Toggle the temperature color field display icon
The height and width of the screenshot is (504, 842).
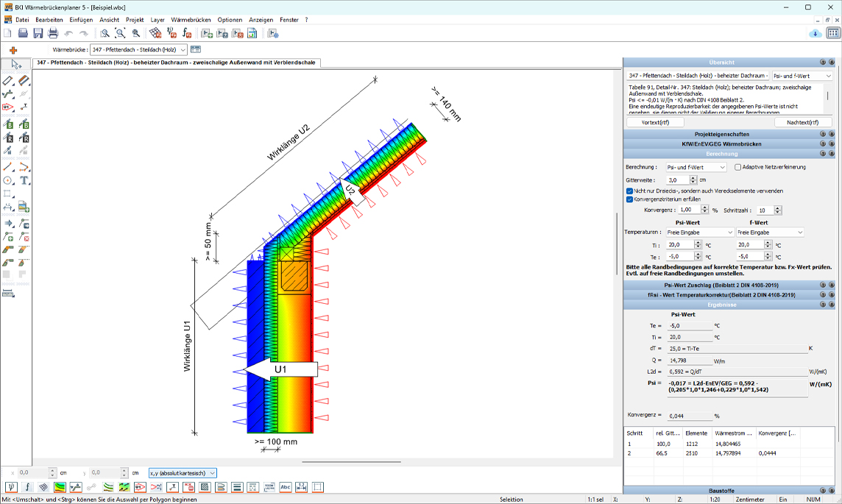60,487
